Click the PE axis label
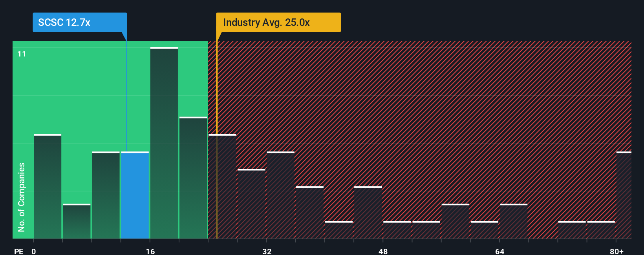This screenshot has width=644, height=255. click(x=19, y=251)
